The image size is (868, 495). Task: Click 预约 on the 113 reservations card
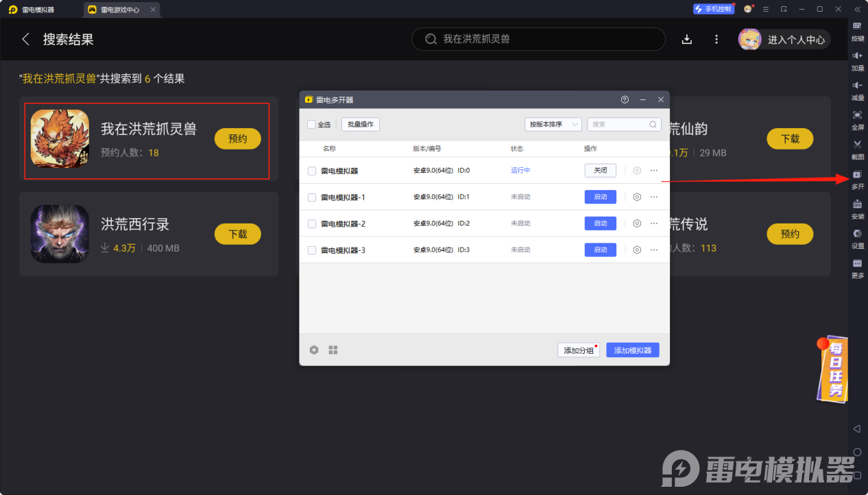click(x=790, y=234)
